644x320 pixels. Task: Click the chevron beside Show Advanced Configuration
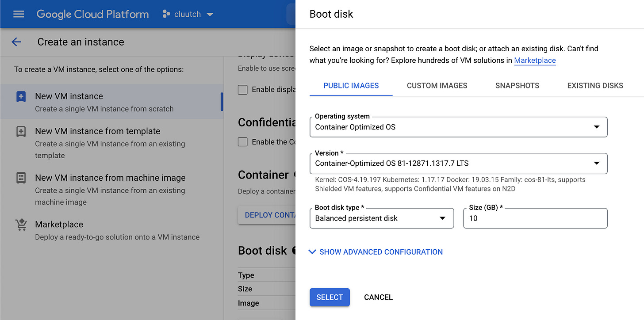coord(312,252)
